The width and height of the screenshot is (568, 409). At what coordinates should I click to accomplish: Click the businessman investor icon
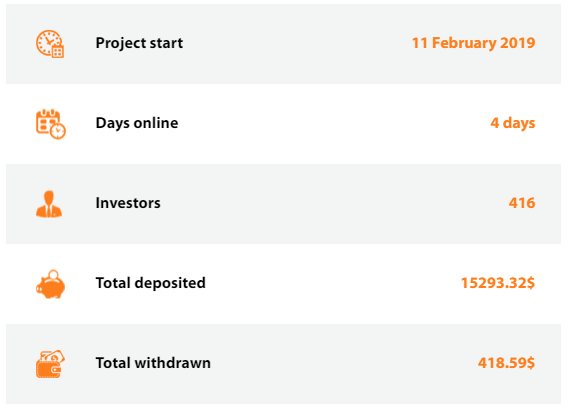[49, 204]
